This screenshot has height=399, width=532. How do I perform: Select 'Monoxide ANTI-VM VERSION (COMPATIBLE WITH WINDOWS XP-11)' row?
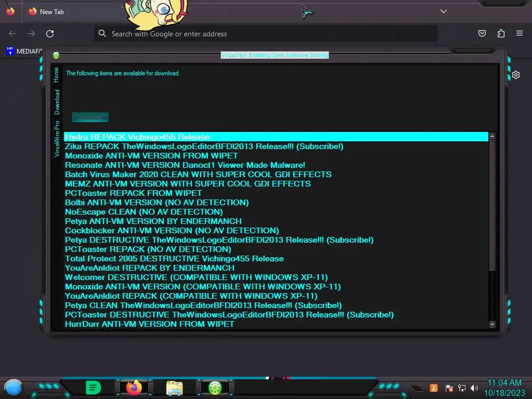click(x=276, y=287)
